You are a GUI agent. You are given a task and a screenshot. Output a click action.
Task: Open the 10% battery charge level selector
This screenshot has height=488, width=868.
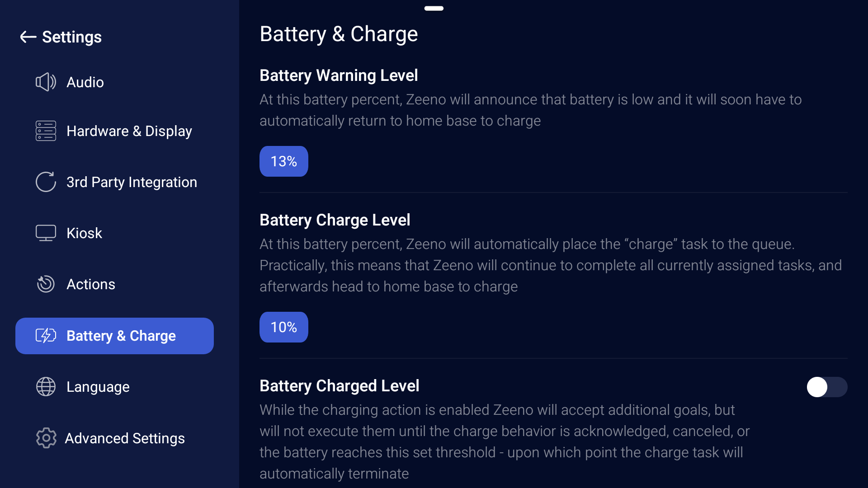point(283,327)
